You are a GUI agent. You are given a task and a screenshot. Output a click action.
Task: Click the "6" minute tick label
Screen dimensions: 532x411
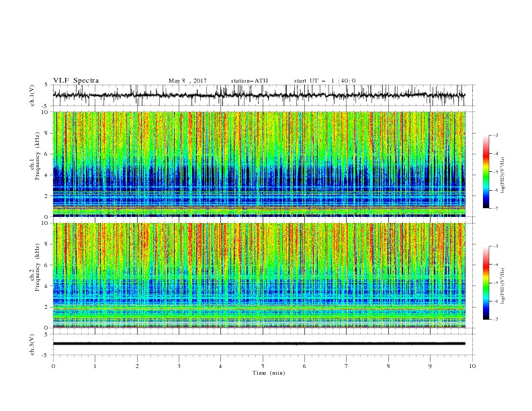pyautogui.click(x=304, y=366)
